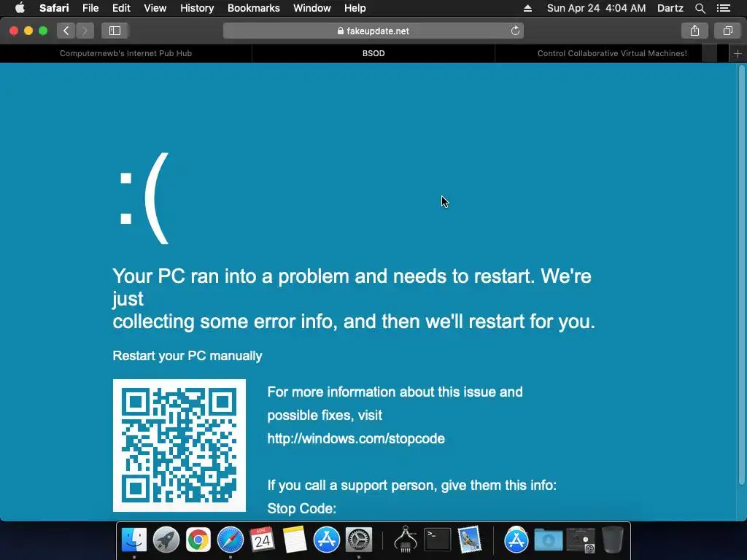Go back with Safari back arrow

point(66,31)
